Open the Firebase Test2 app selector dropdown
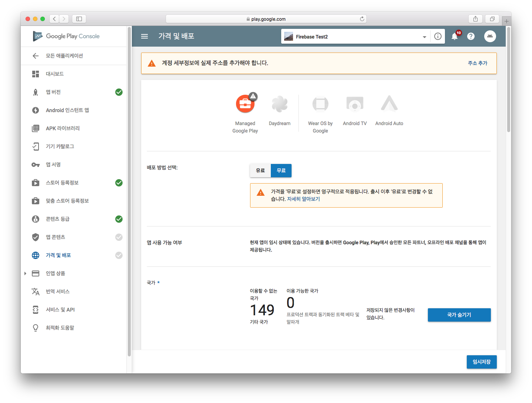This screenshot has height=403, width=532. pyautogui.click(x=355, y=36)
